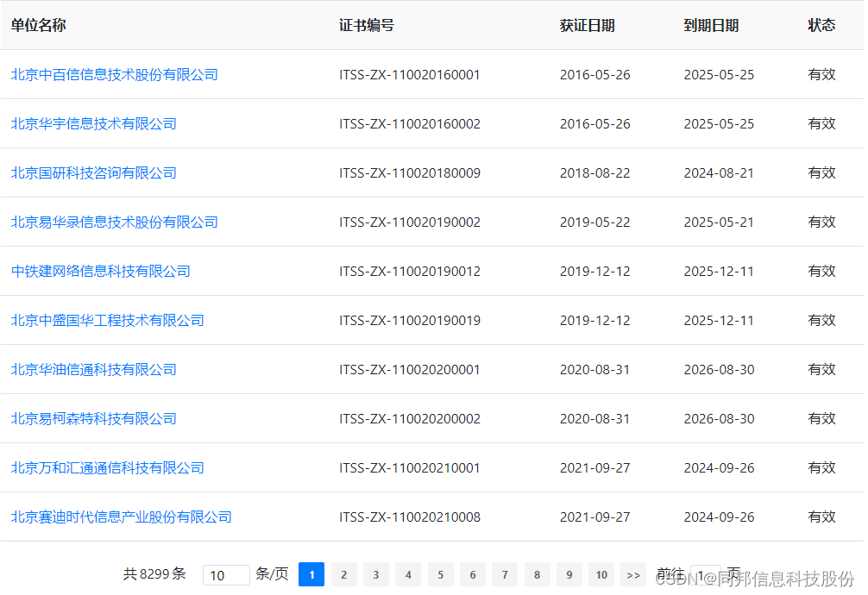
Task: Click the 共 8299 条 total count text
Action: coord(154,574)
